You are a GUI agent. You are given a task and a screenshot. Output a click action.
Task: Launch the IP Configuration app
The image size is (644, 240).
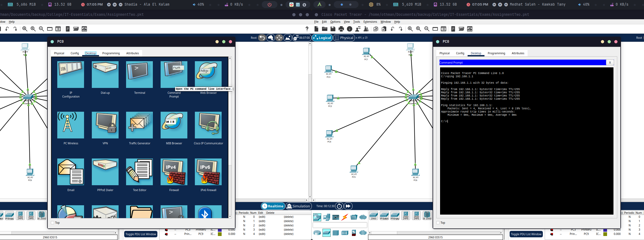[x=71, y=75]
